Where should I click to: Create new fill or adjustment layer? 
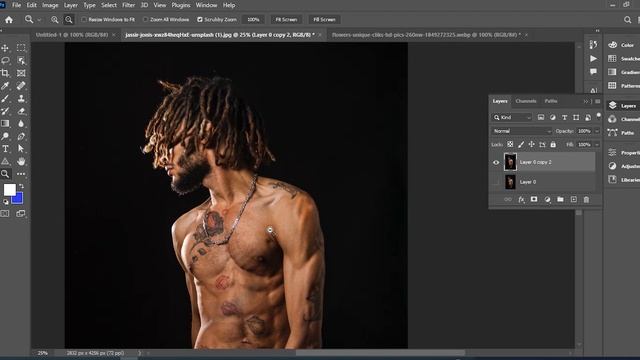(x=547, y=200)
